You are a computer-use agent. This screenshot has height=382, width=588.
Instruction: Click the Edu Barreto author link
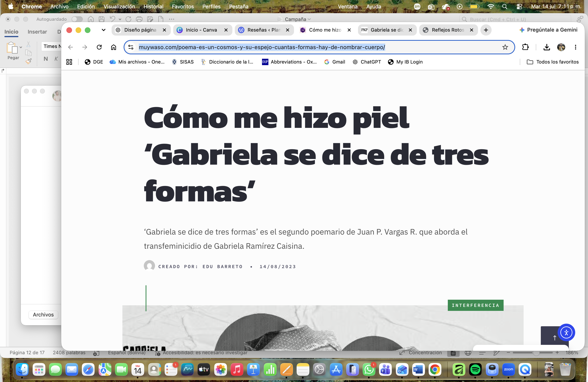pyautogui.click(x=222, y=267)
